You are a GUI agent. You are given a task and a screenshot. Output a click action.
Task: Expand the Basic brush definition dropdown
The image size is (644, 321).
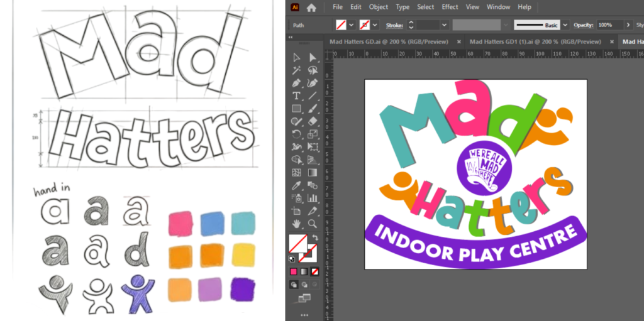tap(565, 25)
